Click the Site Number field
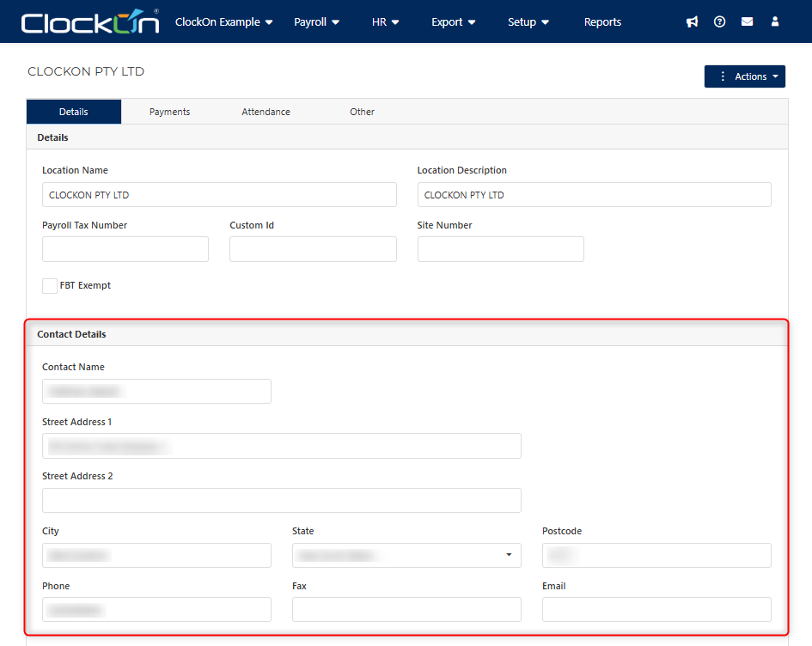Screen dimensions: 812x646 (x=501, y=249)
